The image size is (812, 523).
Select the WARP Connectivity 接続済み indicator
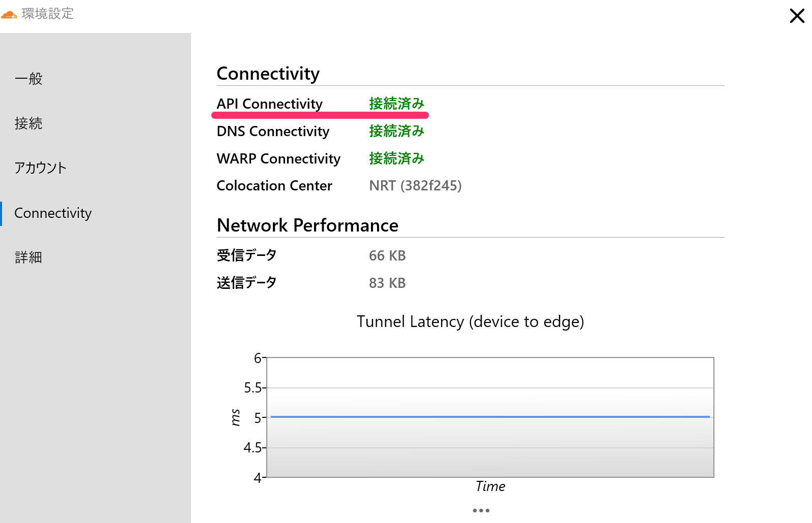[396, 158]
